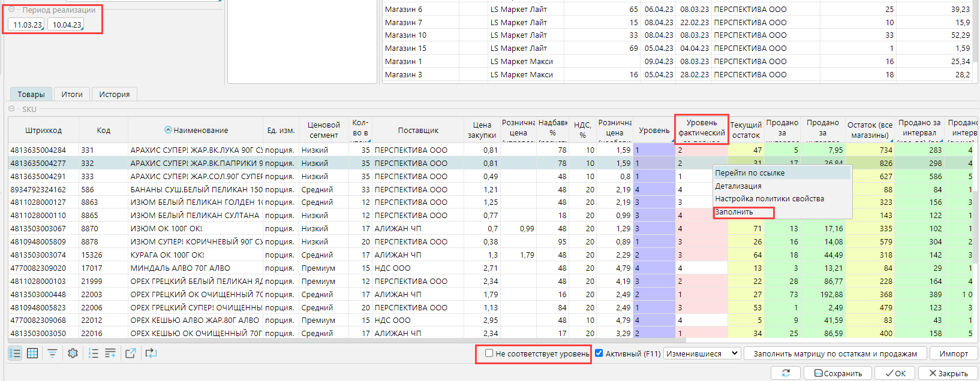Viewport: 980px width, 381px height.
Task: Select 'Детализация' from context menu
Action: click(x=738, y=186)
